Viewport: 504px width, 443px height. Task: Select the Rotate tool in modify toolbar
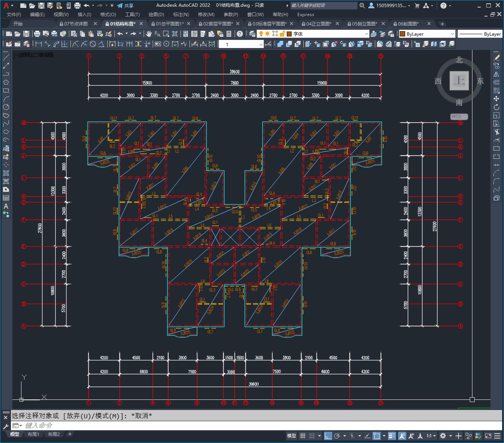[496, 107]
